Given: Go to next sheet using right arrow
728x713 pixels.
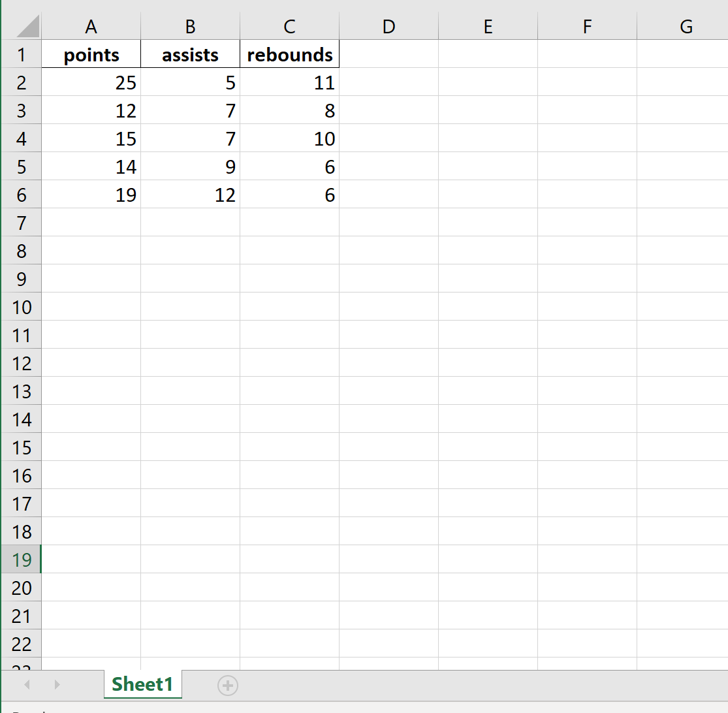Looking at the screenshot, I should pyautogui.click(x=57, y=685).
